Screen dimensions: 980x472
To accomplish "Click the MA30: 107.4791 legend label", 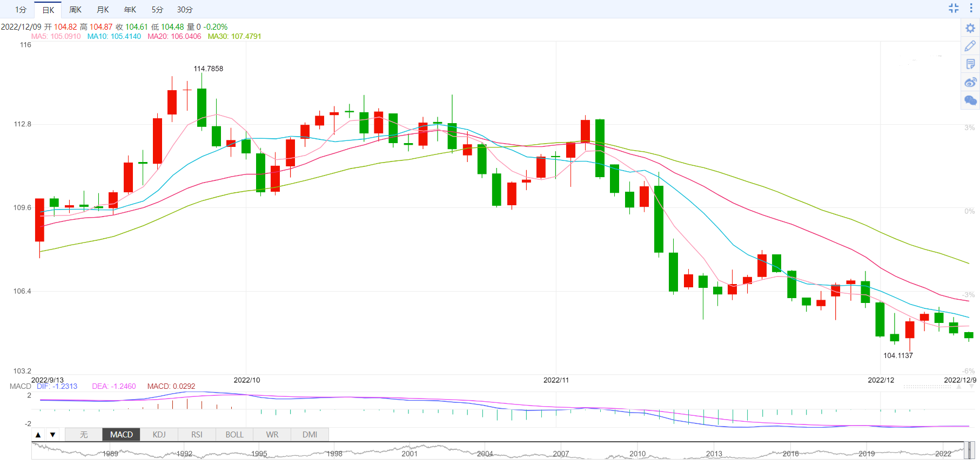I will (x=234, y=36).
